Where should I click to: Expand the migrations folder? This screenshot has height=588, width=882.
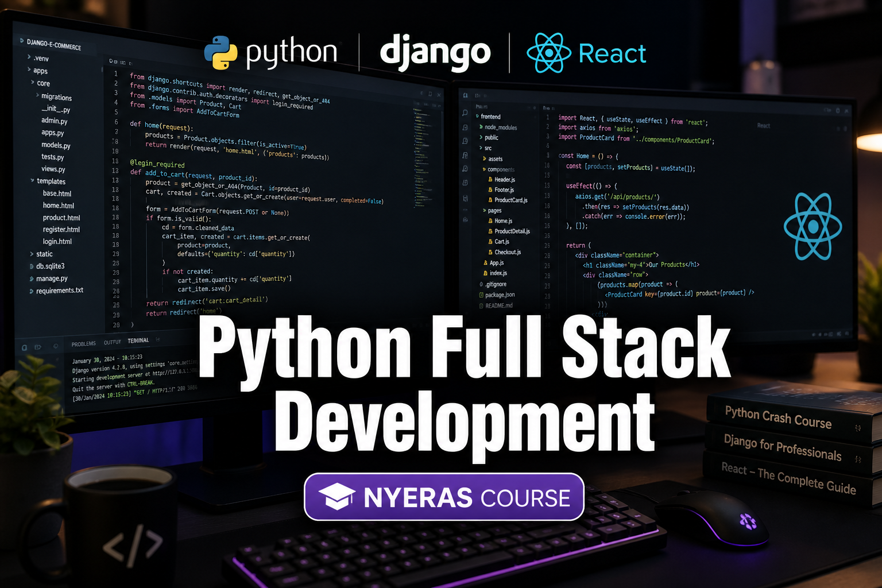click(38, 95)
